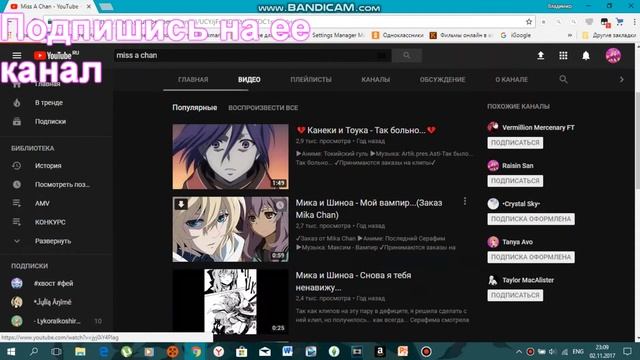Click title Мика и Шиноа - Снова я тебя ненавижу
This screenshot has width=640, height=360.
[x=353, y=281]
